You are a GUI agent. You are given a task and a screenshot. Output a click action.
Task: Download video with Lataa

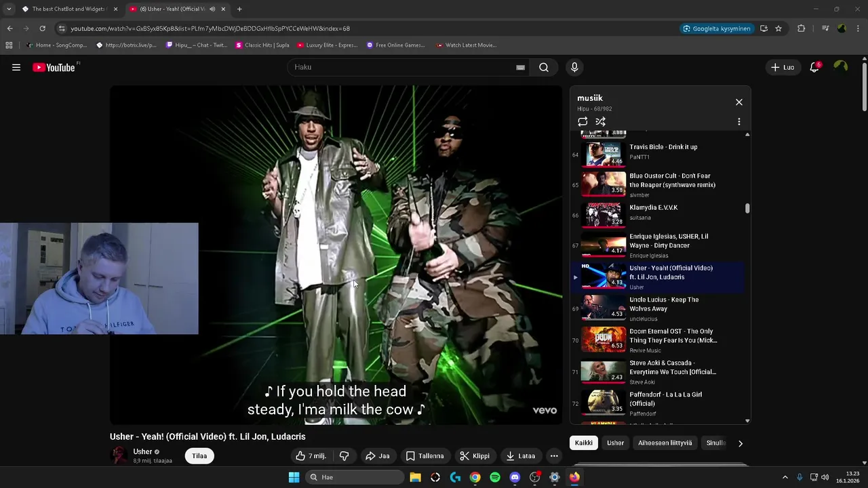[x=521, y=456]
